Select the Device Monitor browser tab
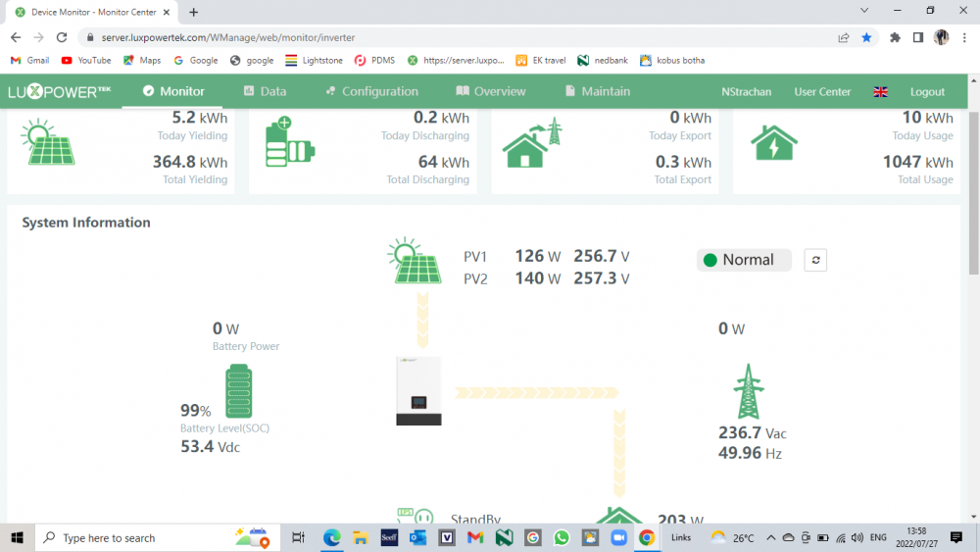The height and width of the screenshot is (552, 980). (92, 13)
